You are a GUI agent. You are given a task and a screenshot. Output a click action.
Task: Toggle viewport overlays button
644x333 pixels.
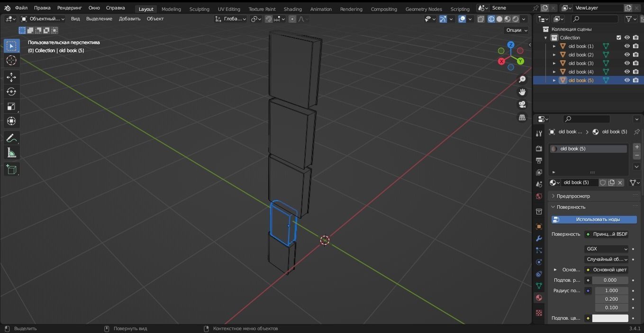(462, 19)
